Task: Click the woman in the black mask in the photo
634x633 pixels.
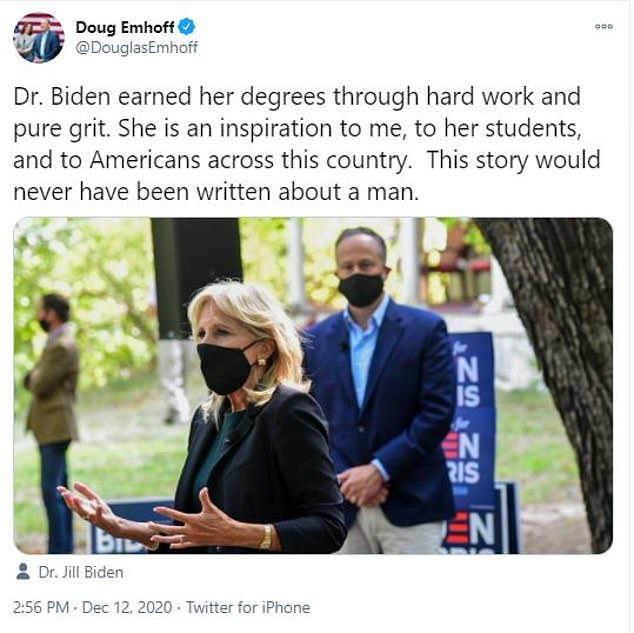Action: pos(251,420)
